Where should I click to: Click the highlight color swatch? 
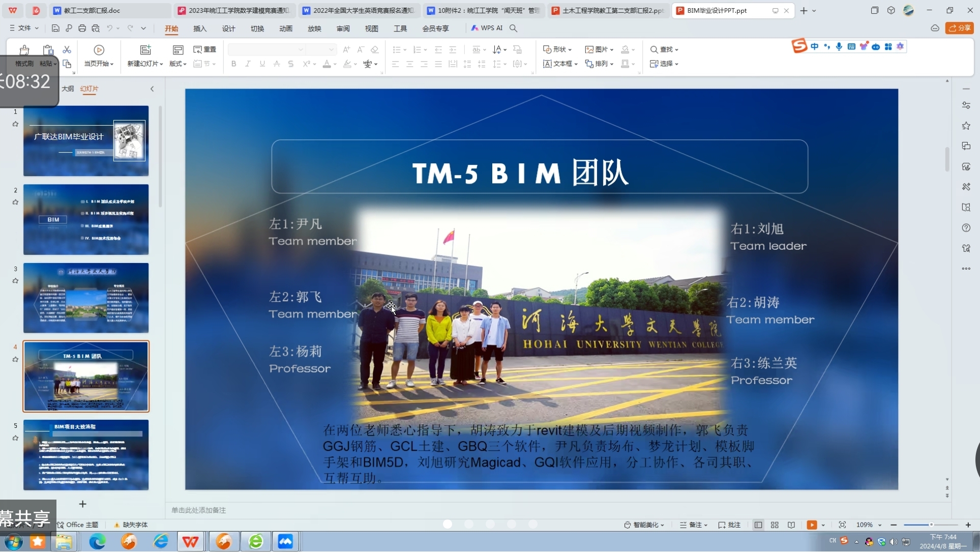coord(347,64)
